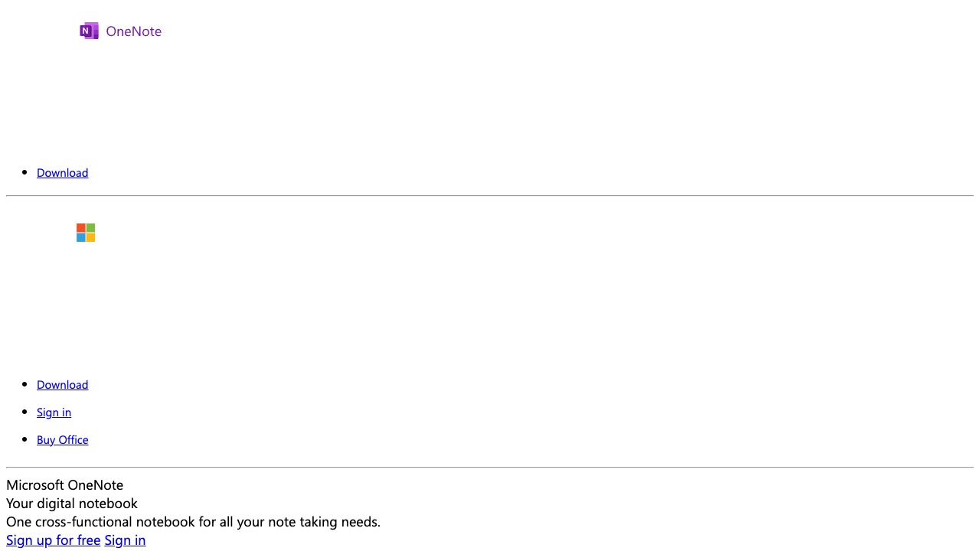
Task: Click the Microsoft OneNote heading text
Action: (x=64, y=485)
